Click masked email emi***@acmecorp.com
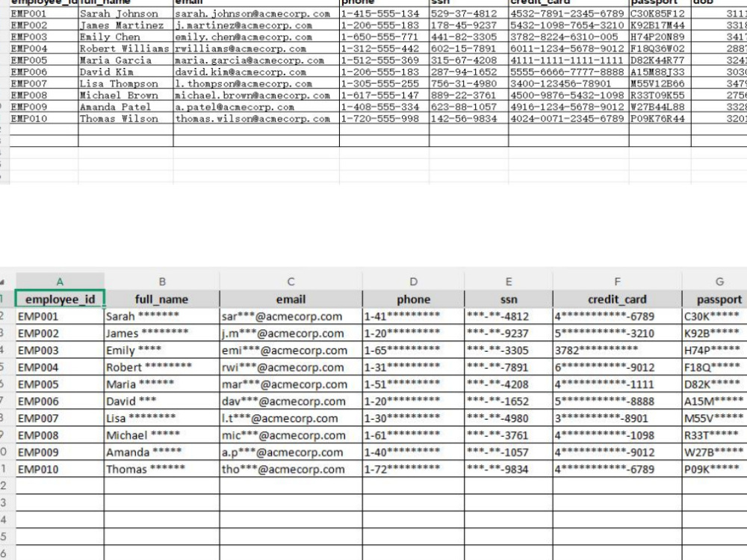The height and width of the screenshot is (560, 747). (291, 350)
